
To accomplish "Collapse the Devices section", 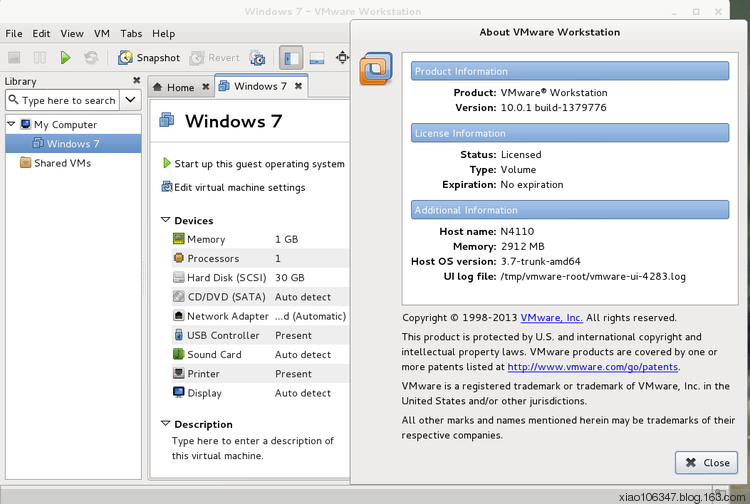I will (x=165, y=221).
